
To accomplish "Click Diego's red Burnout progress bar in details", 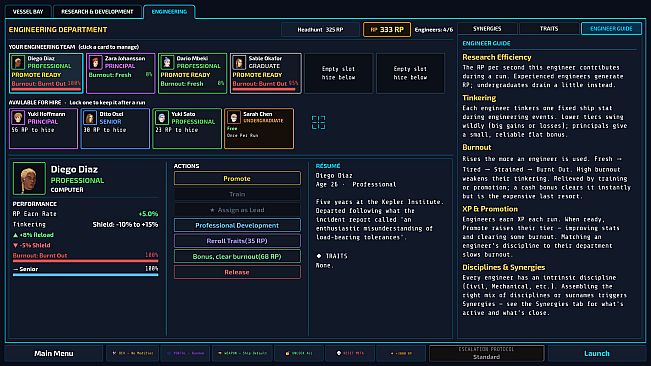I will (85, 261).
